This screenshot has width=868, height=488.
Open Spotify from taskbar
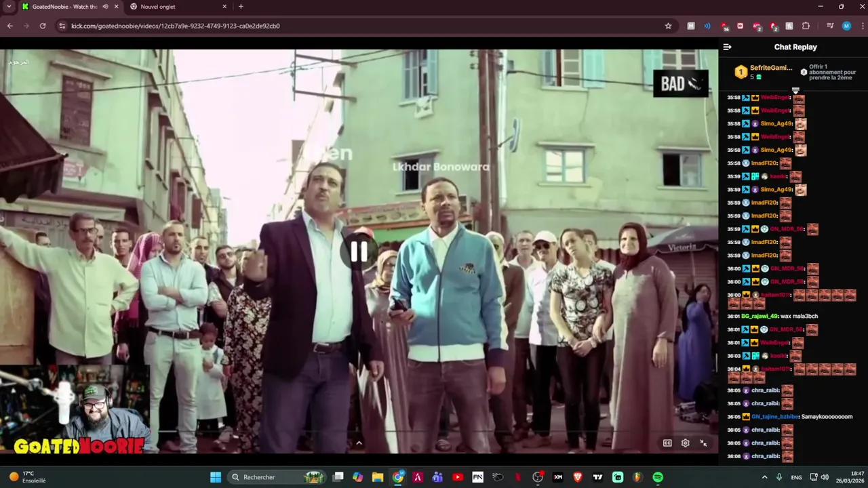pos(658,477)
